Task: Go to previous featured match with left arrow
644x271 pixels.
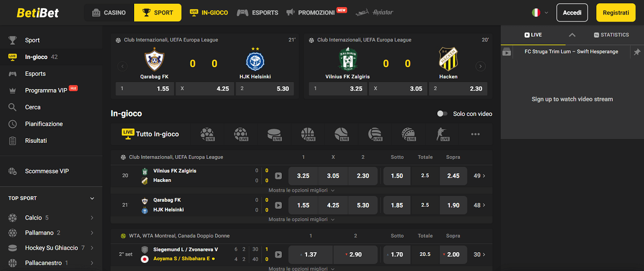Action: [x=122, y=67]
